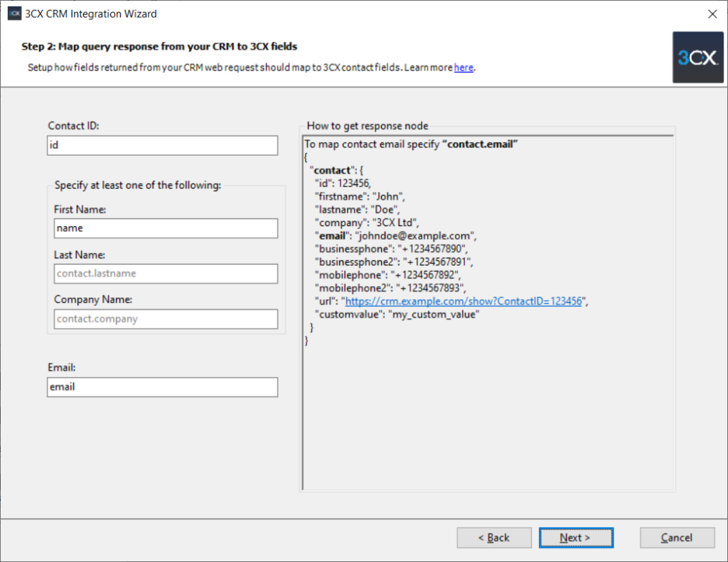Image resolution: width=728 pixels, height=562 pixels.
Task: Click the Email input field
Action: pyautogui.click(x=163, y=387)
